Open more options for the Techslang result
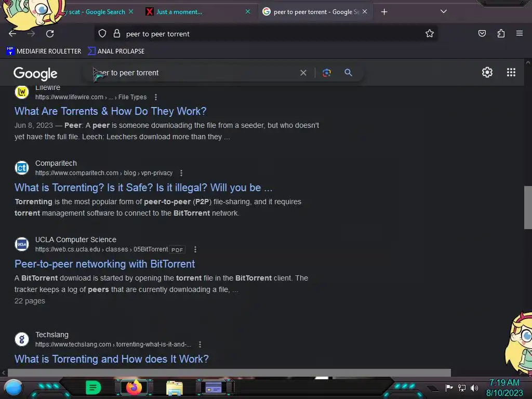The height and width of the screenshot is (399, 532). (200, 344)
